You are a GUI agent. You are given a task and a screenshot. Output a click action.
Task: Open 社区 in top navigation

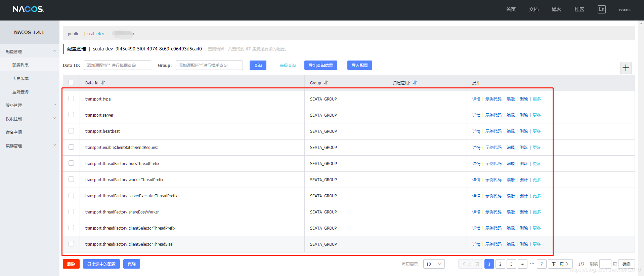click(x=579, y=9)
